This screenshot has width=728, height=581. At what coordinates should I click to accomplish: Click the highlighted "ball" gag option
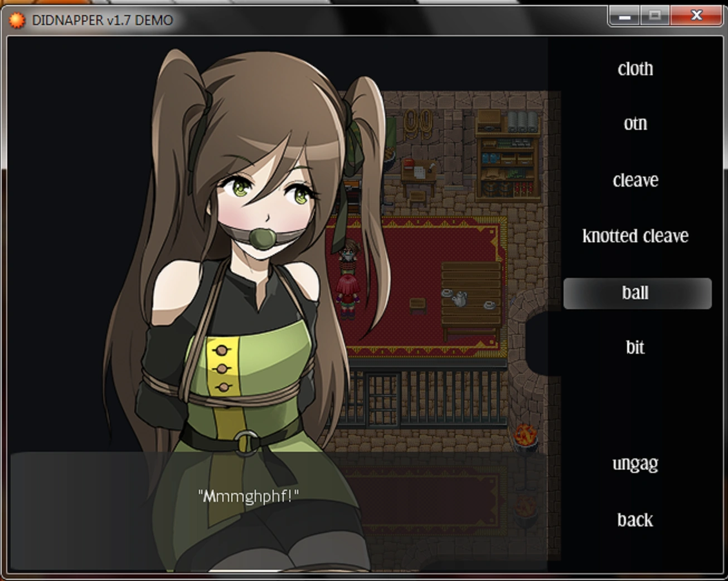(x=636, y=294)
